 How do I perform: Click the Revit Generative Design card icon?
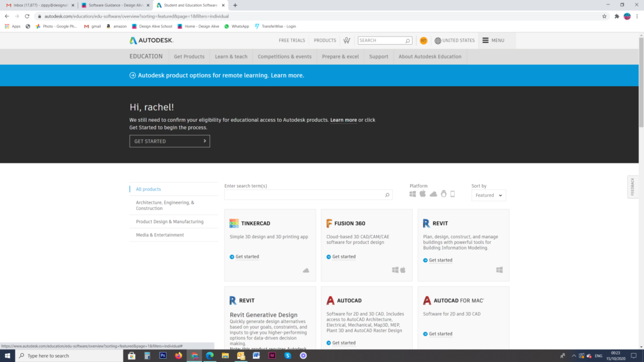[x=233, y=300]
